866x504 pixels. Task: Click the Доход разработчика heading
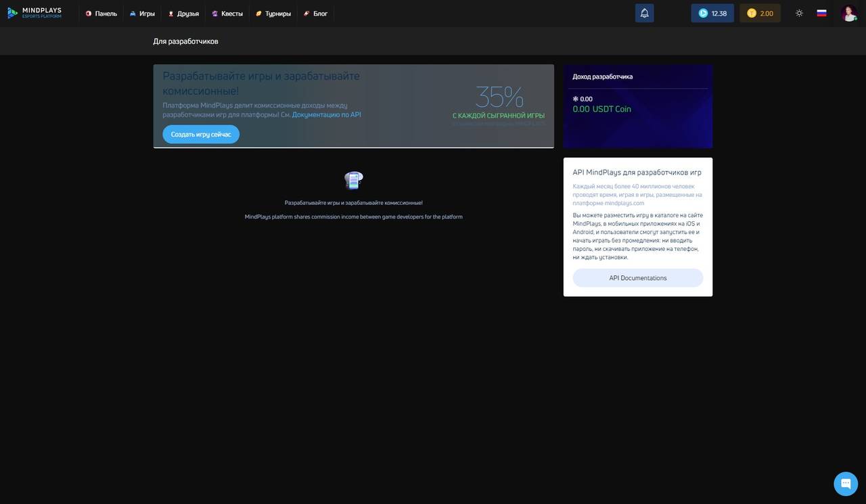click(603, 76)
